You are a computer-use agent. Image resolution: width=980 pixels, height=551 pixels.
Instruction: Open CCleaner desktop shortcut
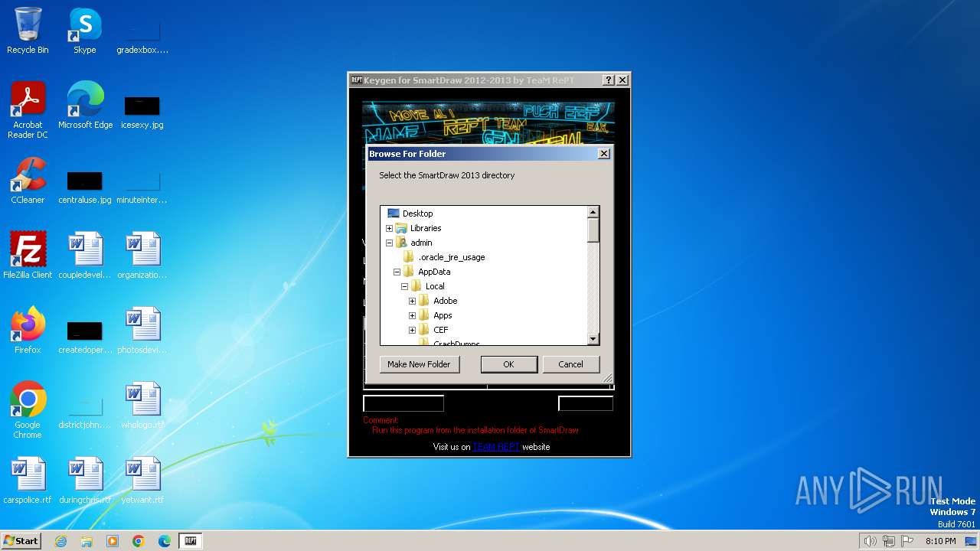[x=28, y=181]
